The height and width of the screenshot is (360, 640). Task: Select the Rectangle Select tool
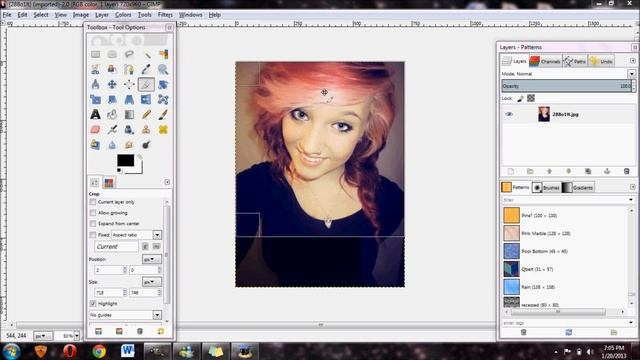[96, 54]
